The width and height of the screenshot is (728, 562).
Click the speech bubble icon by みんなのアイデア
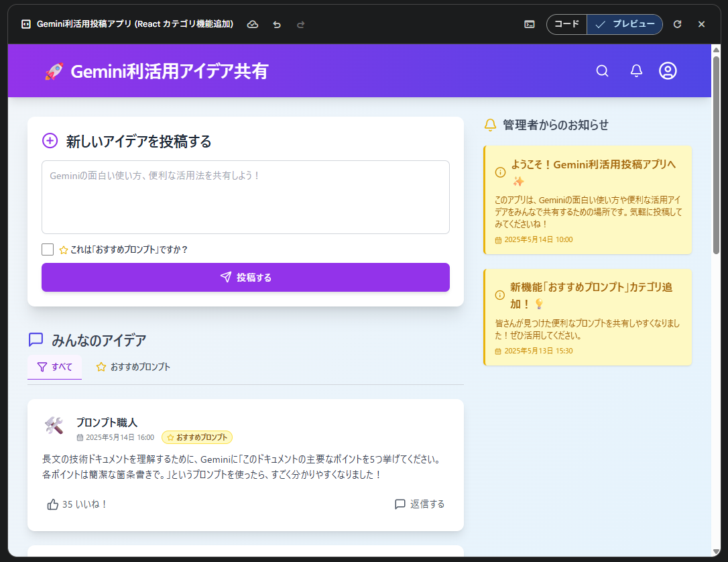[x=36, y=339]
